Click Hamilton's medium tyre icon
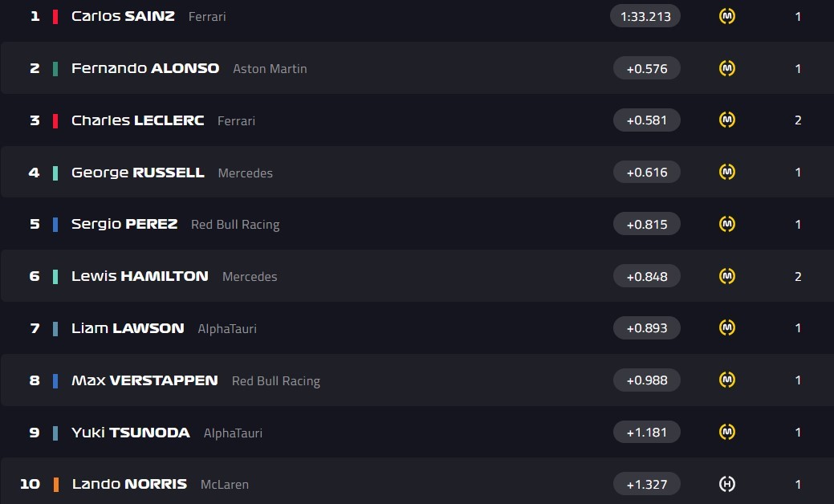 coord(726,276)
